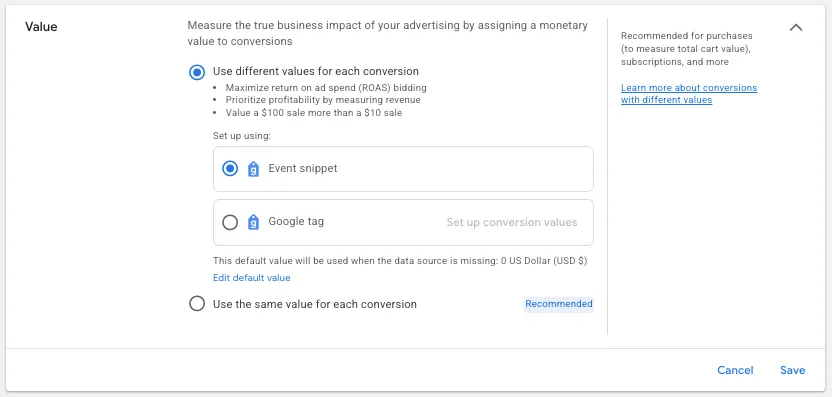Image resolution: width=832 pixels, height=397 pixels.
Task: Click the Google tag icon
Action: [254, 222]
